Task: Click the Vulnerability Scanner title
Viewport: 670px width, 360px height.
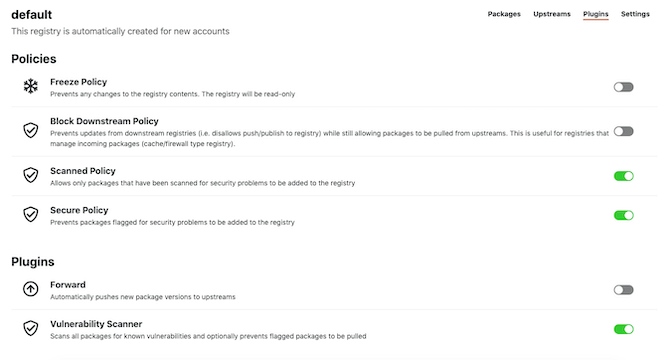Action: 96,324
